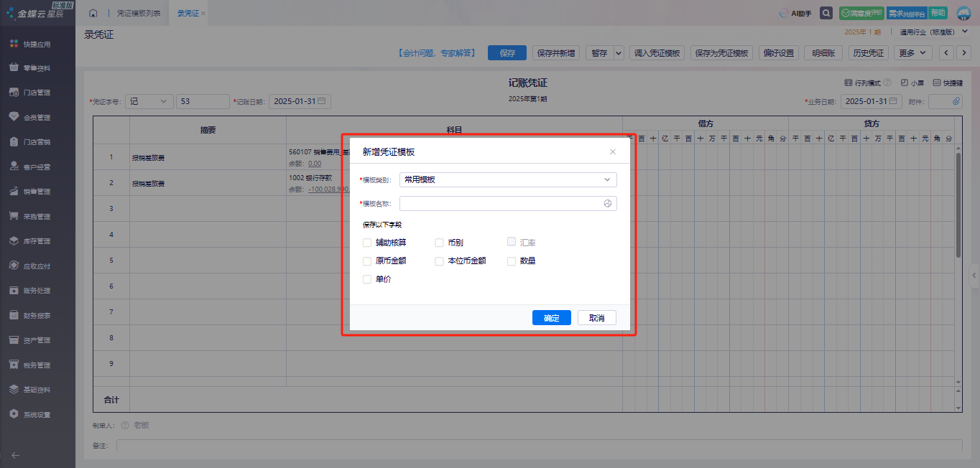Image resolution: width=980 pixels, height=468 pixels.
Task: Click the user avatar icon
Action: coord(963,14)
